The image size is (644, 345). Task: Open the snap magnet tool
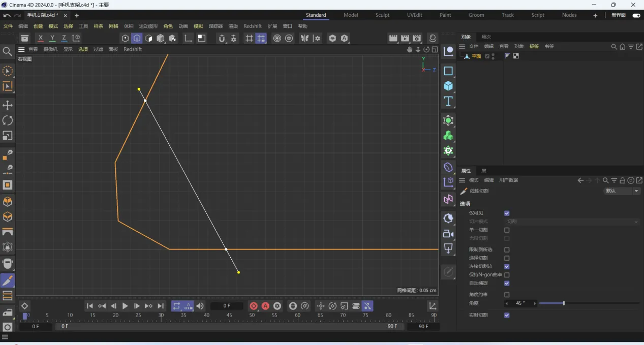click(222, 38)
